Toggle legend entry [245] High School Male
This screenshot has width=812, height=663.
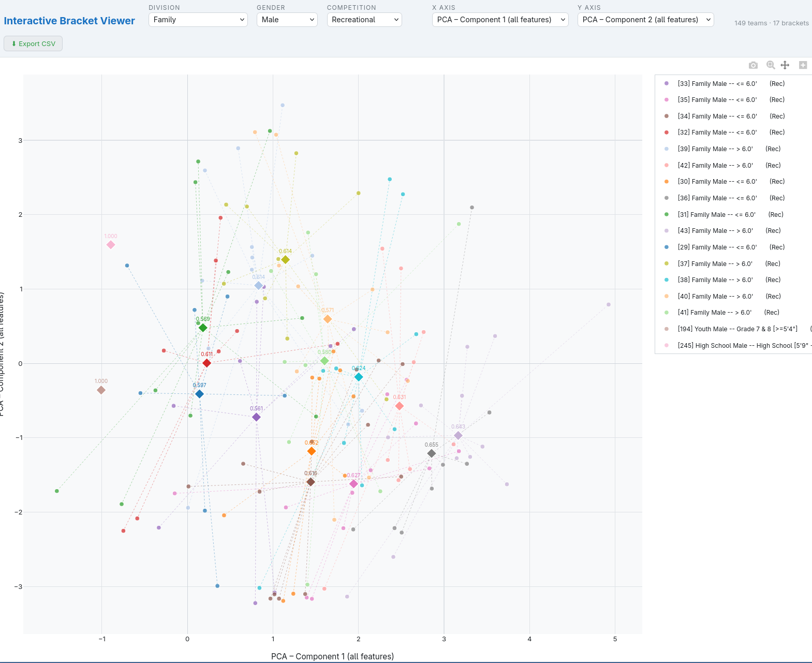click(x=734, y=346)
